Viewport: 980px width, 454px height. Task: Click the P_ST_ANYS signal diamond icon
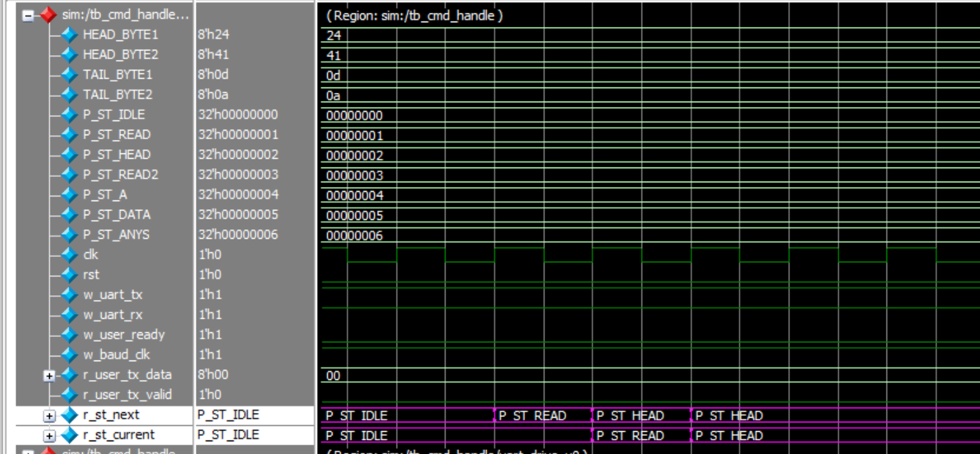69,235
